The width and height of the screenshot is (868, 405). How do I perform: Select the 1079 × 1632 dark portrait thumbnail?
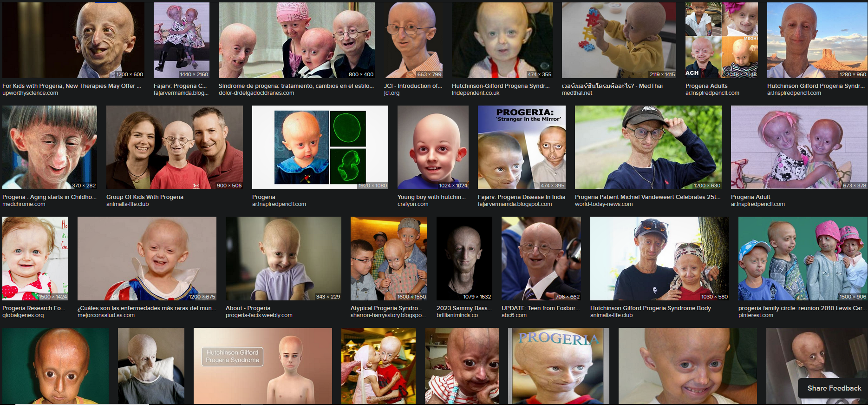click(x=464, y=259)
